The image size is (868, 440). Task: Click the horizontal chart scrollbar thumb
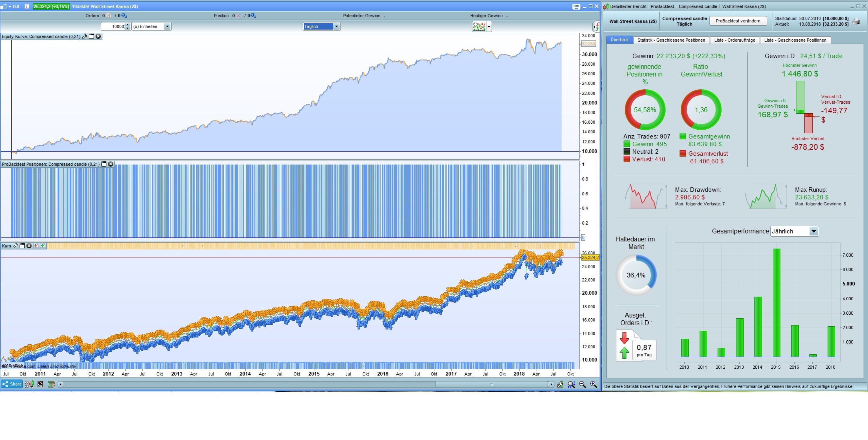(491, 384)
